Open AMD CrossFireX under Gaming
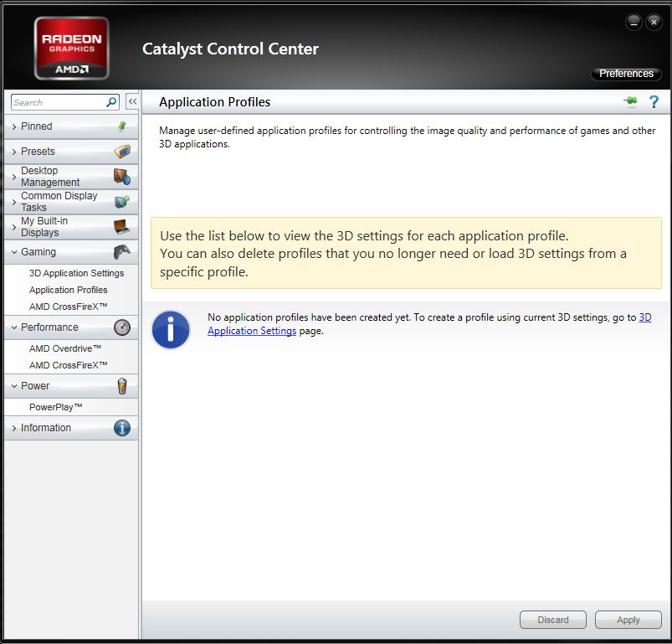 click(68, 307)
